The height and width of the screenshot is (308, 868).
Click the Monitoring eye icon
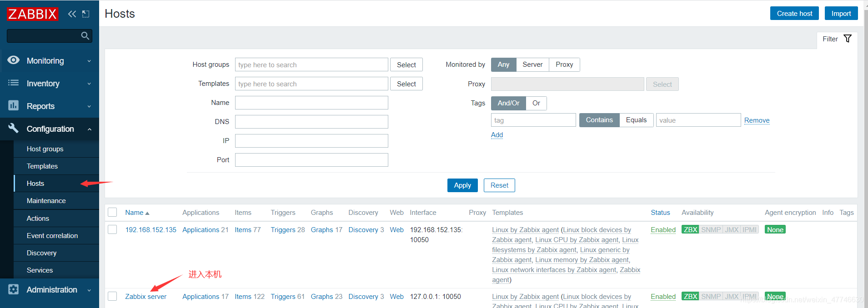pyautogui.click(x=14, y=60)
